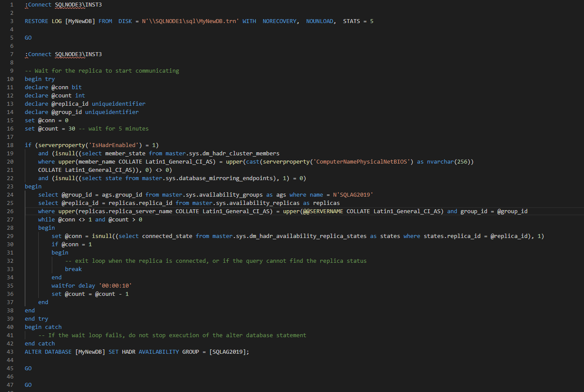Click the 'Wait for the replica to start communicating' comment
Screen dimensions: 584x392
tap(102, 70)
